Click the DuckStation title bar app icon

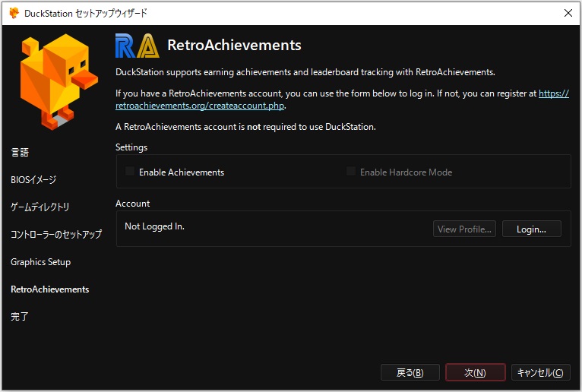14,13
